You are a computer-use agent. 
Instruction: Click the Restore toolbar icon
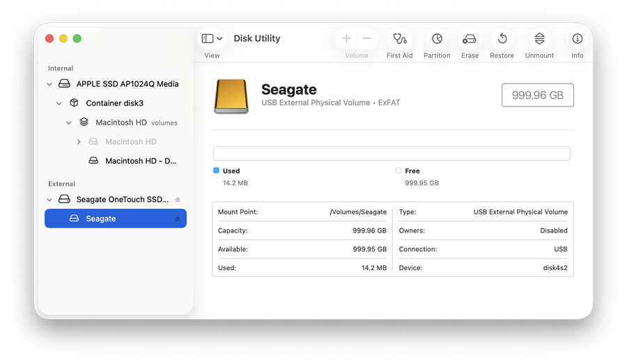502,39
